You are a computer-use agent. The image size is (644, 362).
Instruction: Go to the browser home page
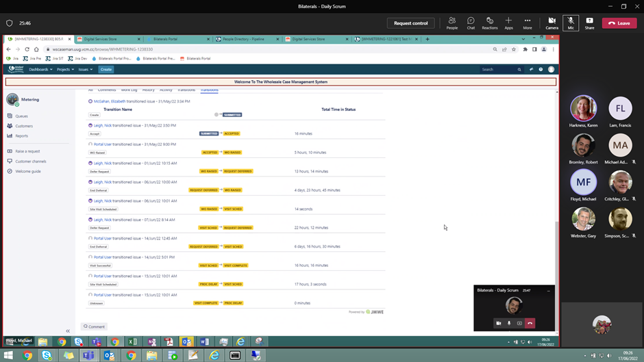click(36, 49)
